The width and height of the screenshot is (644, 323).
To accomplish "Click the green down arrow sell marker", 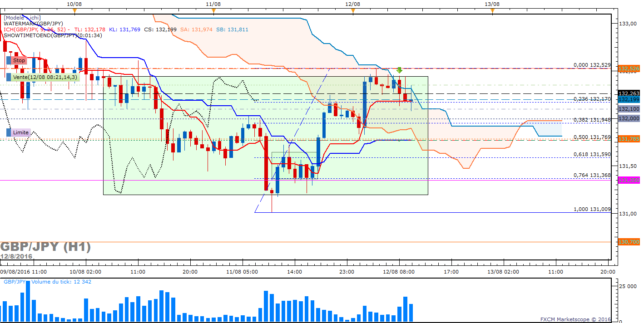I will [399, 70].
